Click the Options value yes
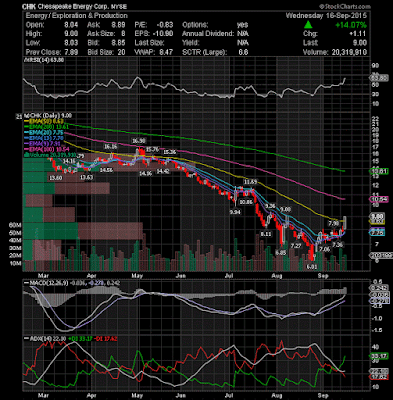 pyautogui.click(x=242, y=25)
